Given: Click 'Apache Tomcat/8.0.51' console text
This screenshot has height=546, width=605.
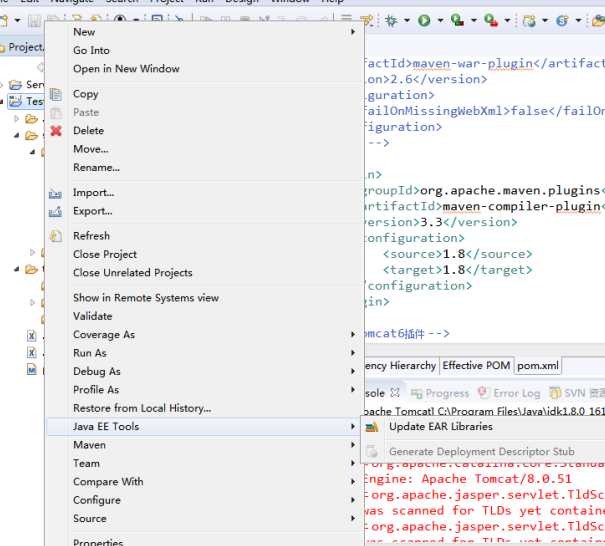Looking at the screenshot, I should pyautogui.click(x=496, y=479).
